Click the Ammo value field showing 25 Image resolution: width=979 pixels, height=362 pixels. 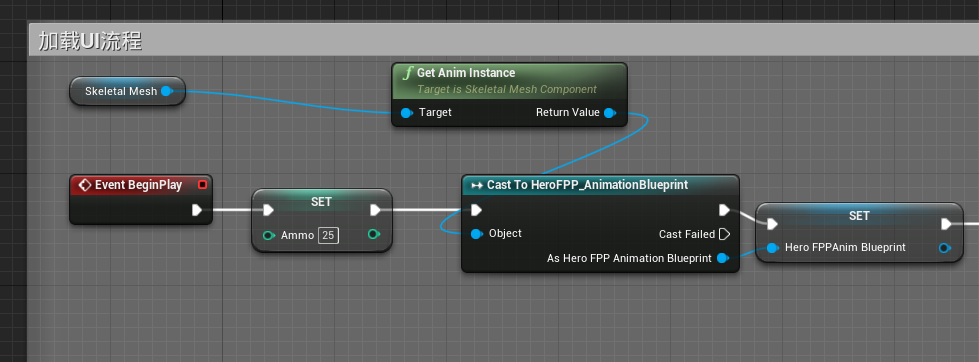coord(328,235)
